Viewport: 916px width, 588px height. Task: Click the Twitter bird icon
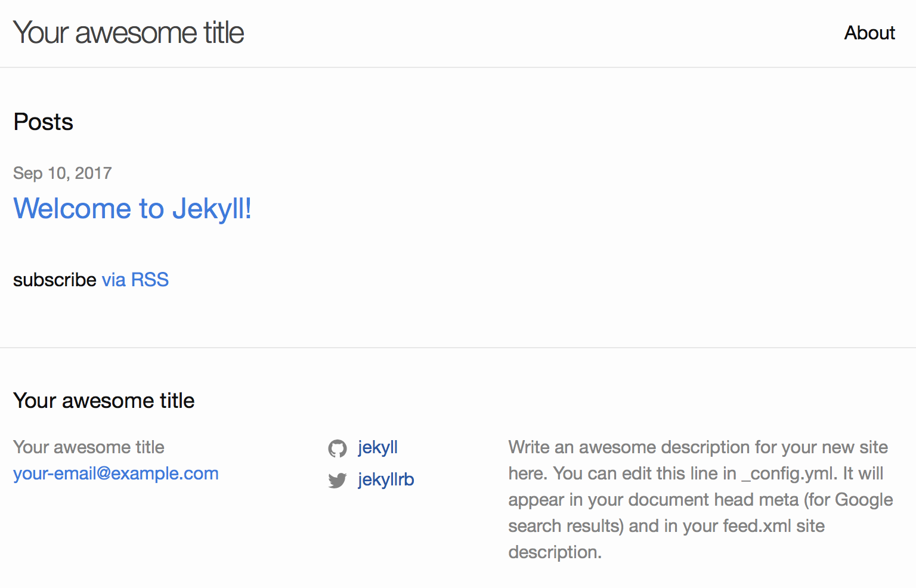pos(338,480)
